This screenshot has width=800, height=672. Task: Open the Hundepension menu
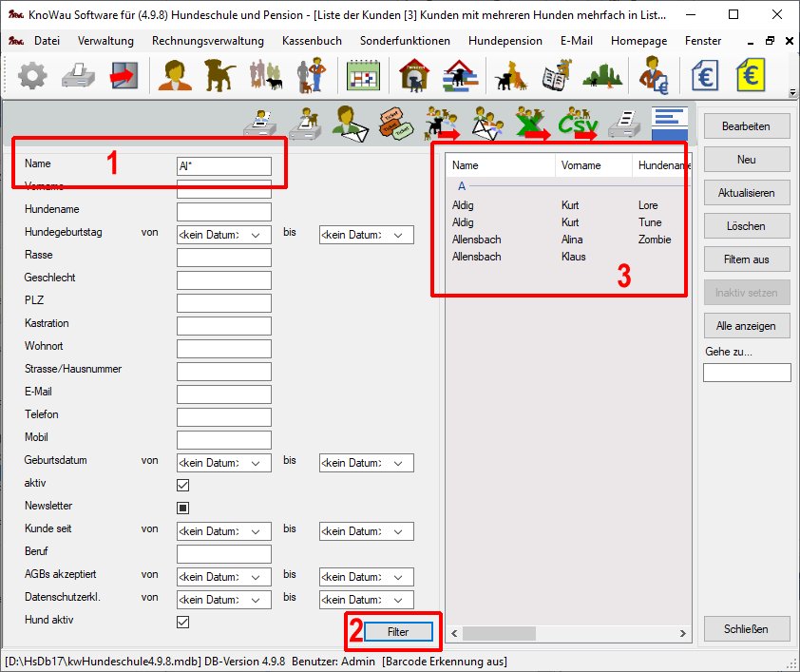click(x=505, y=41)
